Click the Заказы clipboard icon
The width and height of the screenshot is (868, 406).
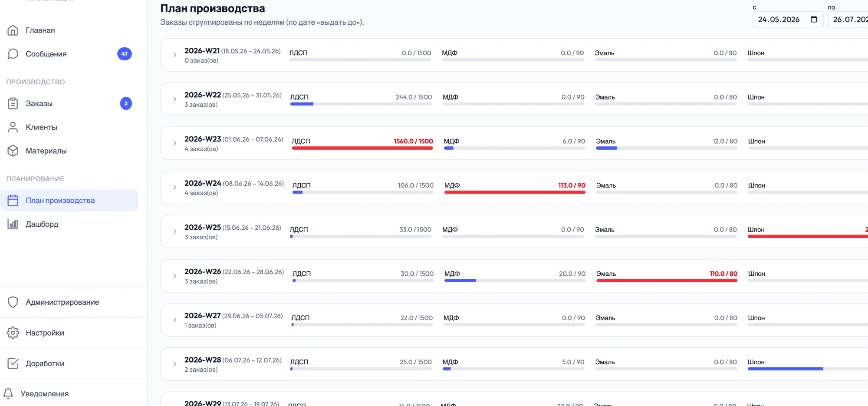tap(13, 103)
